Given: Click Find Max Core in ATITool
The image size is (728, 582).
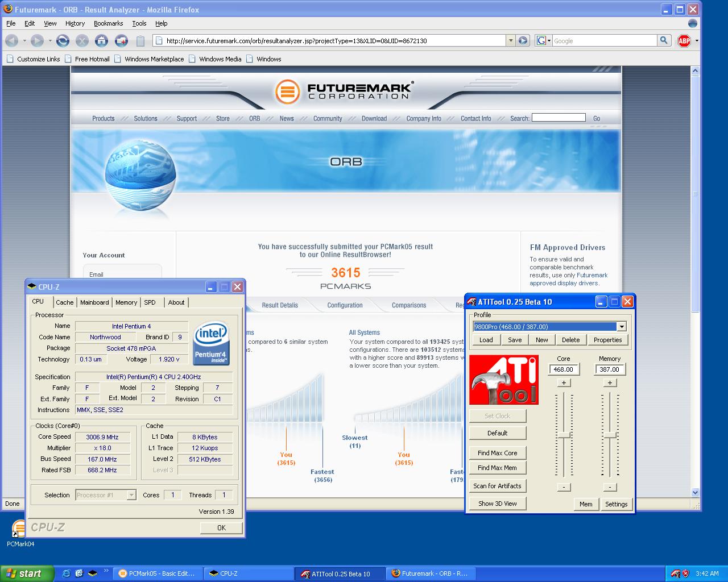Looking at the screenshot, I should coord(498,453).
